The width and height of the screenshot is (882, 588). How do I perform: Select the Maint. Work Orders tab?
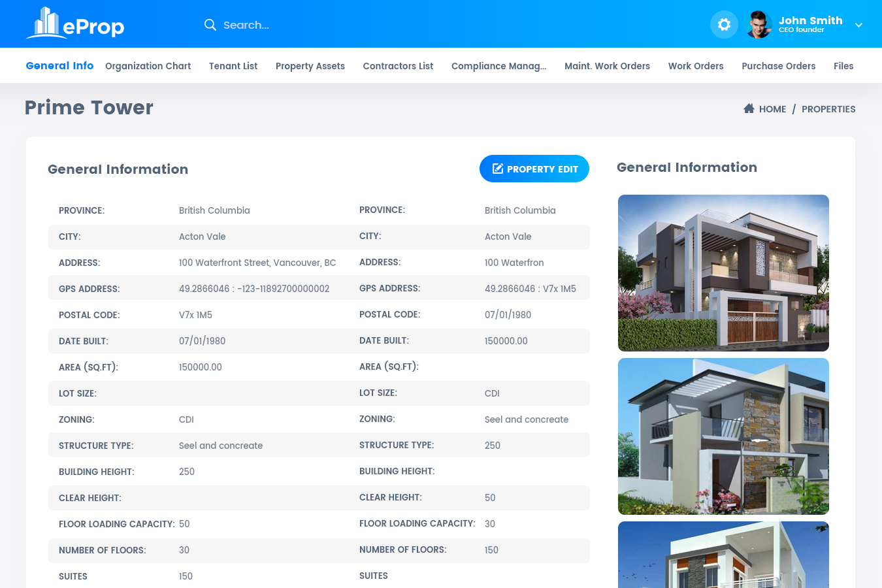pyautogui.click(x=607, y=66)
